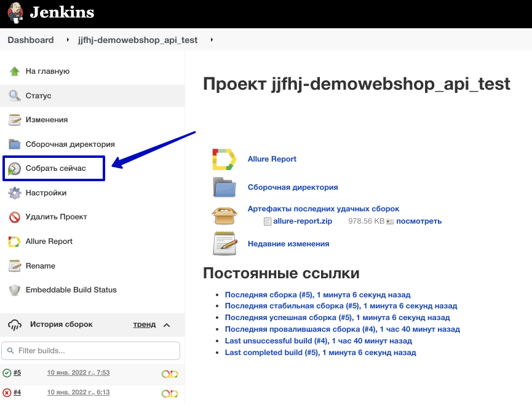Open build #5 number link
Image resolution: width=532 pixels, height=403 pixels.
pos(17,372)
